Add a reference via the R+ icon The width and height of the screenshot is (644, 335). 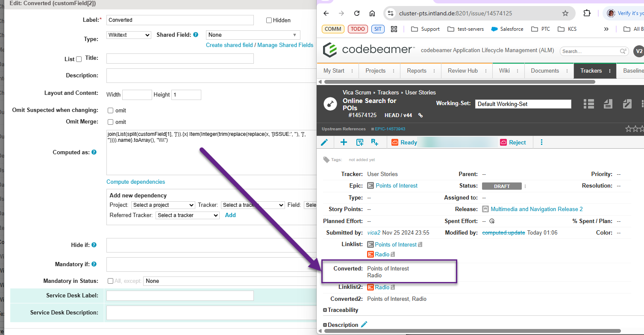[x=375, y=142]
